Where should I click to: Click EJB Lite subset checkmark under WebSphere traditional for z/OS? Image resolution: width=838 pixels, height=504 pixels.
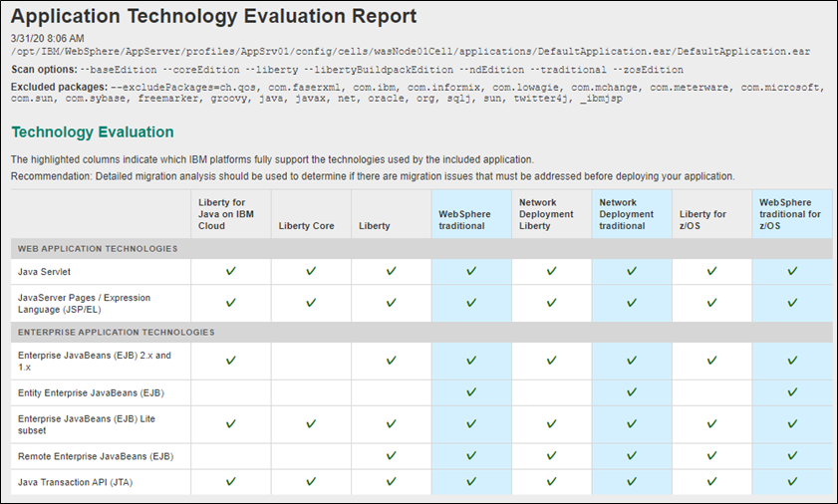click(x=791, y=424)
